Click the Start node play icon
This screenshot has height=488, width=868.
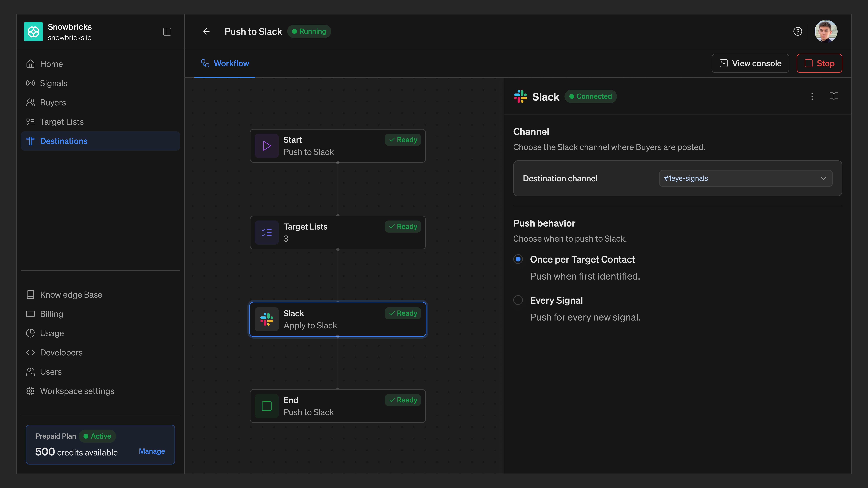[x=267, y=146]
